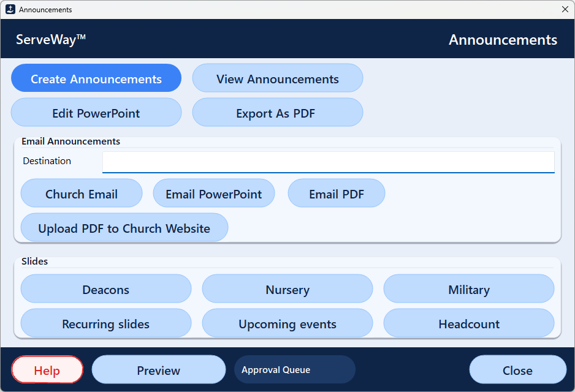This screenshot has width=575, height=392.
Task: Open the Military slide
Action: (x=469, y=288)
